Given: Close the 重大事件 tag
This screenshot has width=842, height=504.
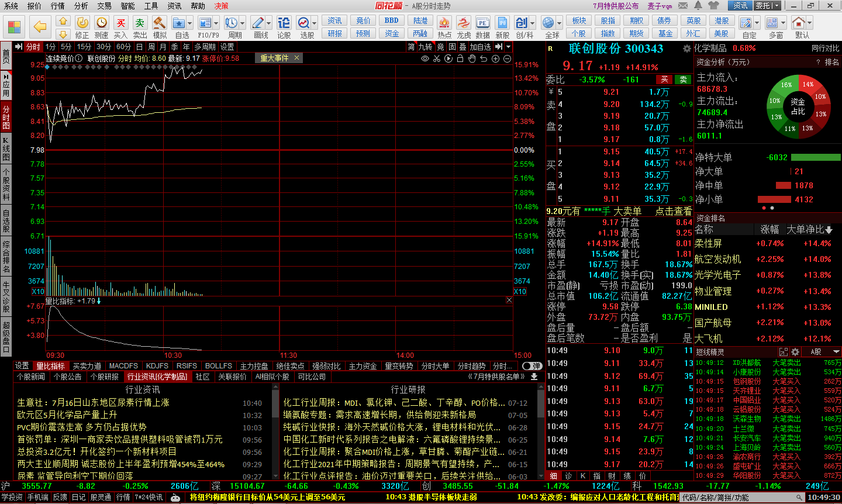Looking at the screenshot, I should (297, 58).
